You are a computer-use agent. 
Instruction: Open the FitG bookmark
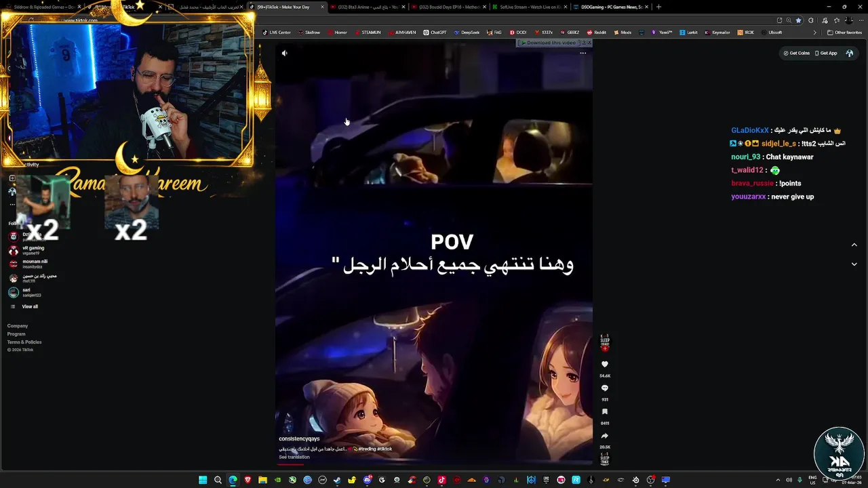tap(494, 33)
